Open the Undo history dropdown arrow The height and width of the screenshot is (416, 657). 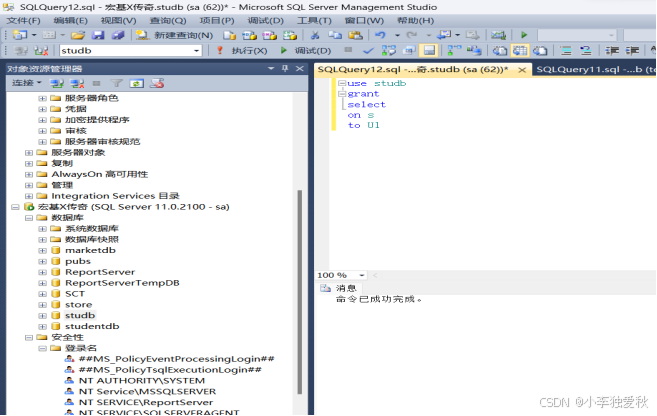pos(397,35)
